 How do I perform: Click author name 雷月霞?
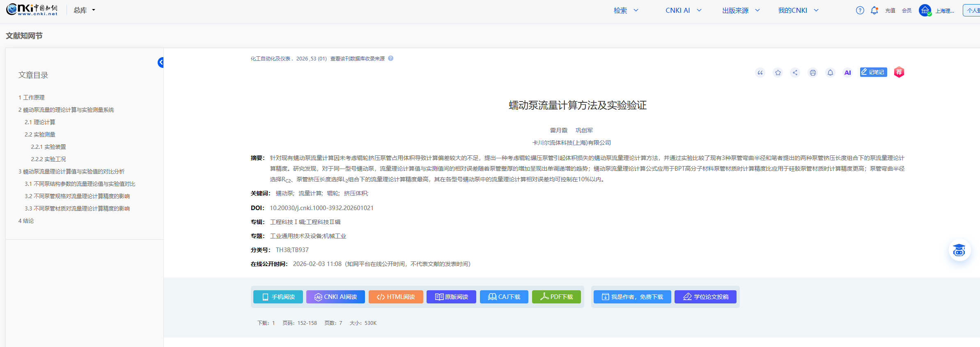558,130
